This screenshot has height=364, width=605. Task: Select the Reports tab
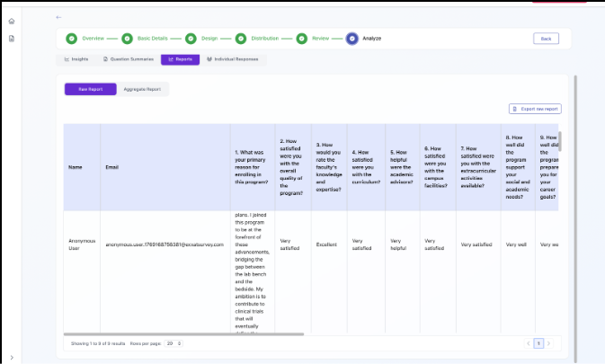pos(180,59)
